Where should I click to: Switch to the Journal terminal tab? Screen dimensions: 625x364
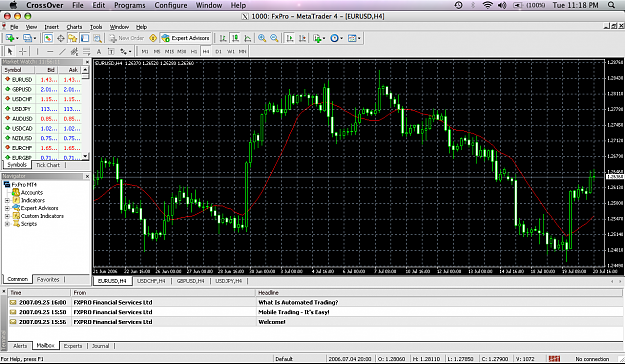[x=100, y=346]
